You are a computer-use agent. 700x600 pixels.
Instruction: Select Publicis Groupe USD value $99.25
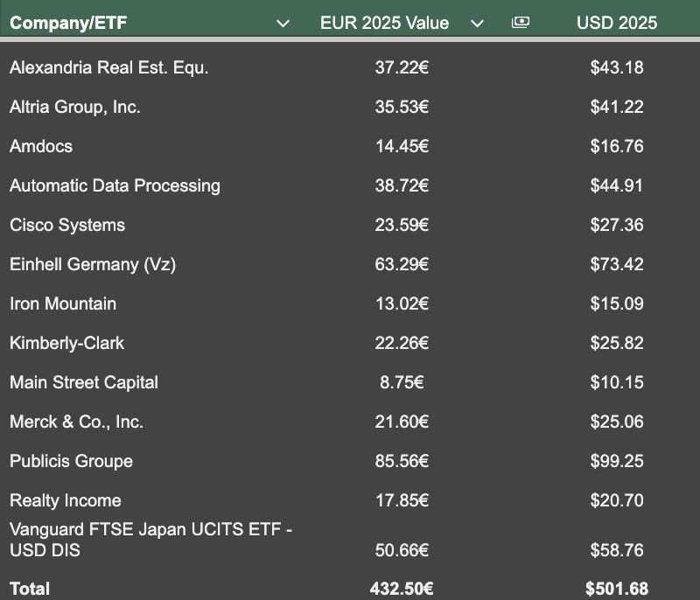[617, 461]
